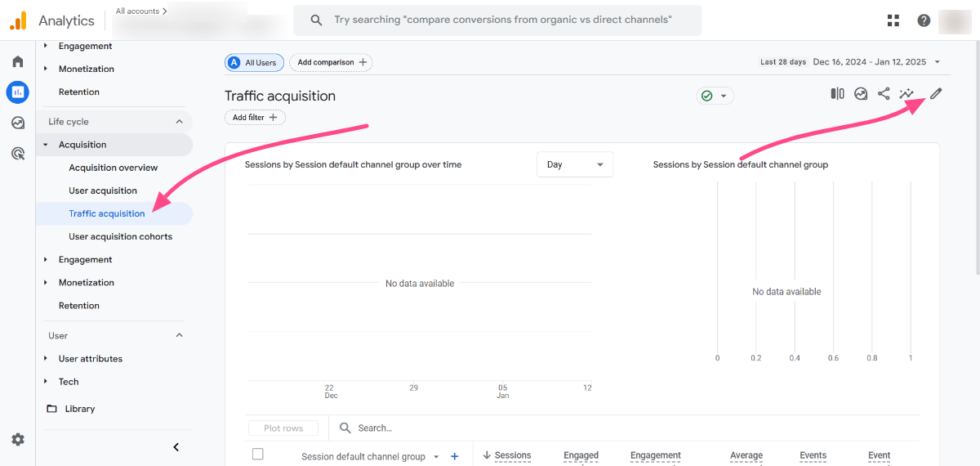980x466 pixels.
Task: Open the report status check dropdown
Action: 715,96
